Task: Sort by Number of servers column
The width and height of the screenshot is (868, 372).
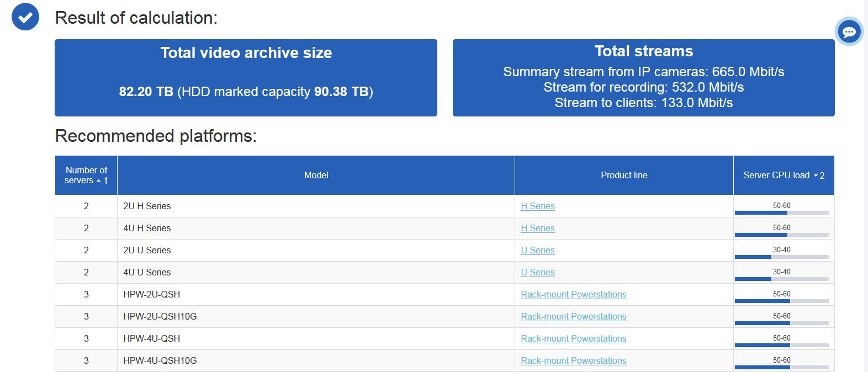Action: [86, 175]
